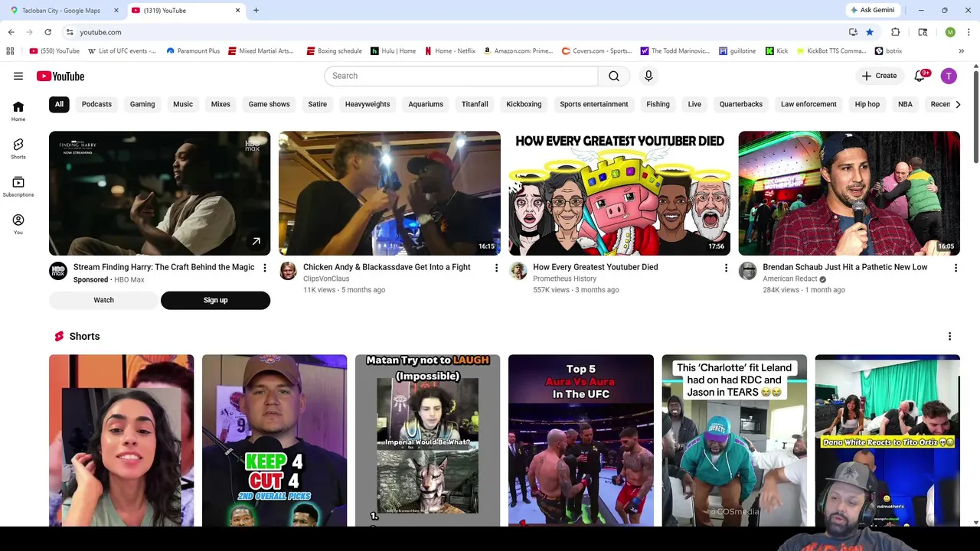Screen dimensions: 980x551
Task: Start voice search with microphone icon
Action: click(648, 76)
